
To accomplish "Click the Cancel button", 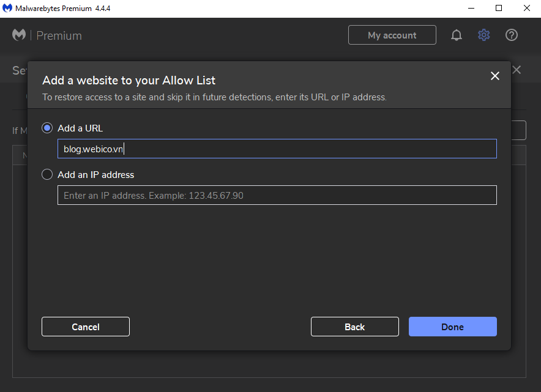I will pyautogui.click(x=86, y=327).
